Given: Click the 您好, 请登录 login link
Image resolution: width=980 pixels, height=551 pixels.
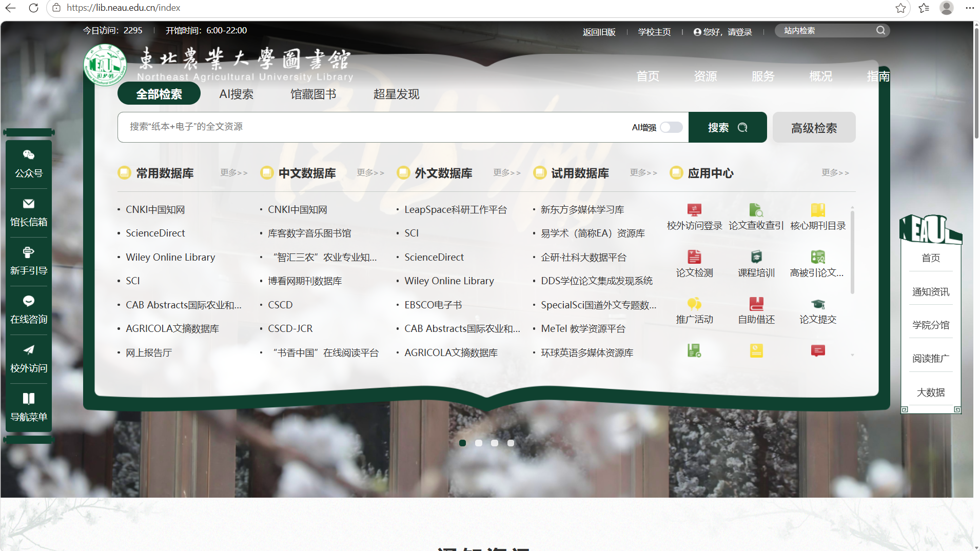Looking at the screenshot, I should point(722,32).
